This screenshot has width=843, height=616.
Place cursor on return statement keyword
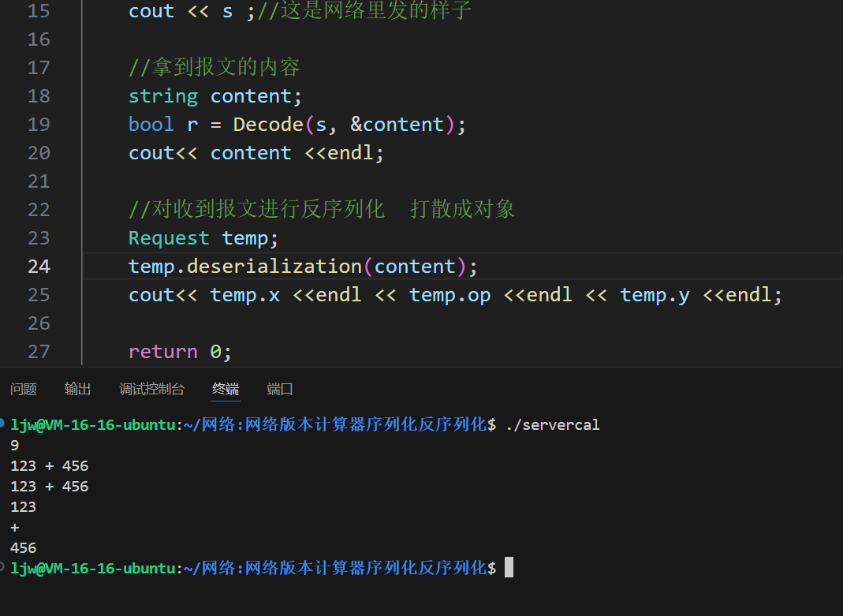click(162, 352)
